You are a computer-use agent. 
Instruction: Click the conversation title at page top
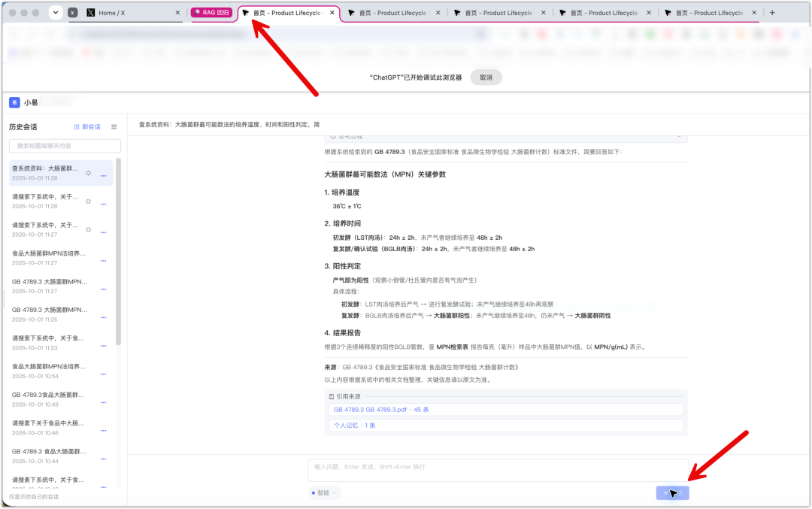pos(229,125)
